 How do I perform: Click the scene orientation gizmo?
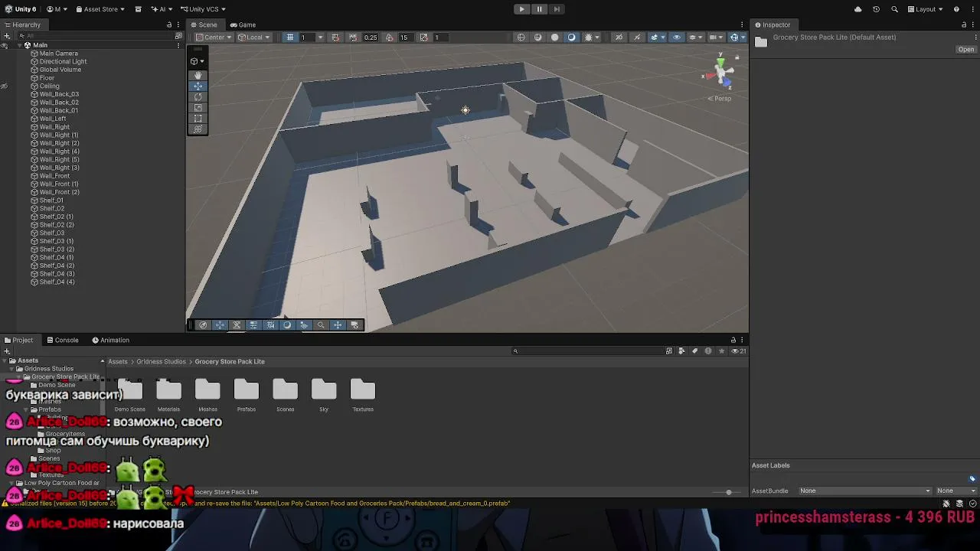click(720, 73)
